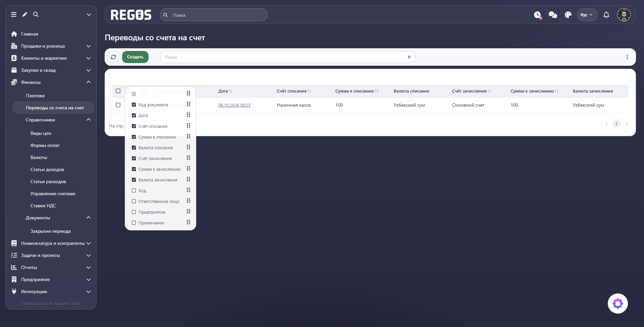This screenshot has width=644, height=327.
Task: Click the sidebar magnifier search icon
Action: pyautogui.click(x=36, y=14)
